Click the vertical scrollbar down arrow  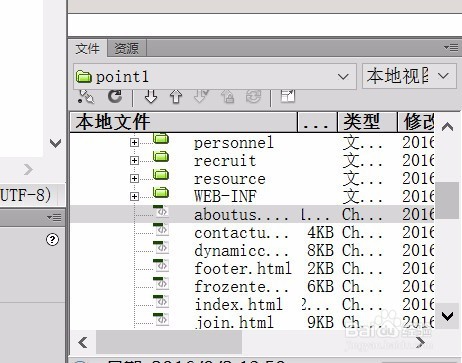point(447,316)
